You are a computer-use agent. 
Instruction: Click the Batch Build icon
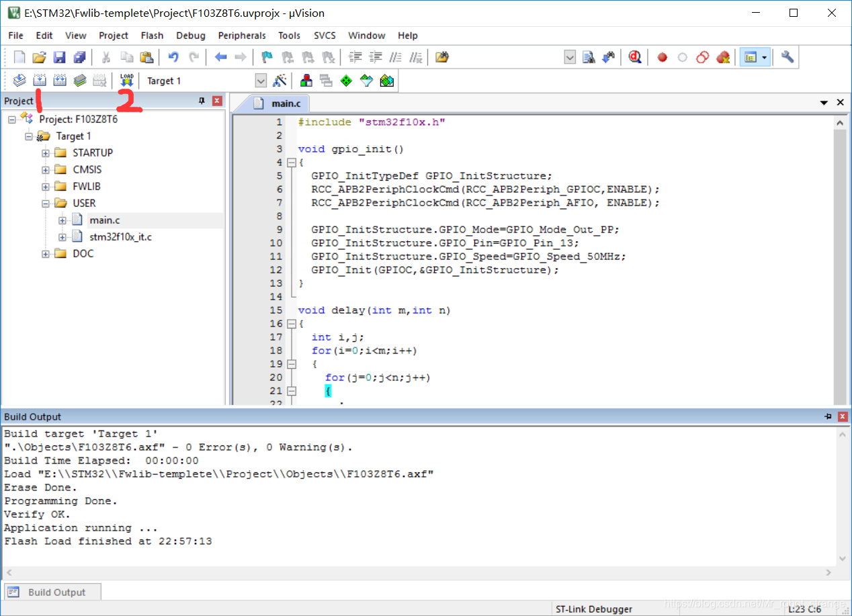click(x=80, y=81)
